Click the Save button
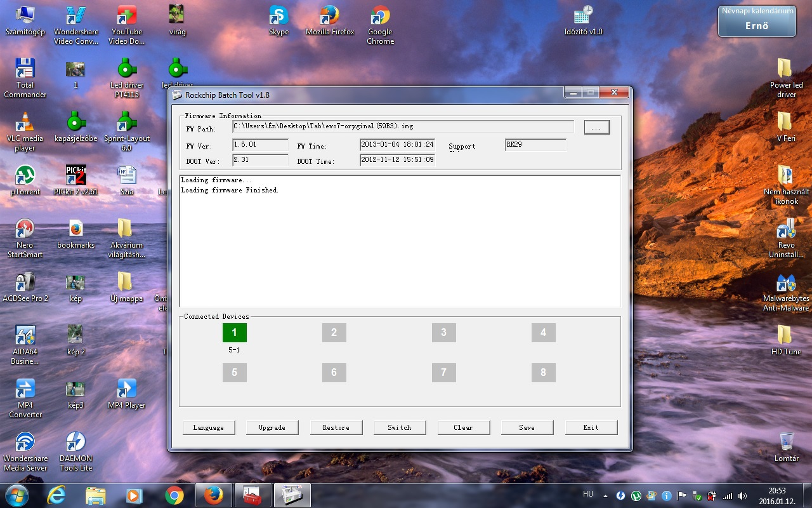 pos(527,427)
